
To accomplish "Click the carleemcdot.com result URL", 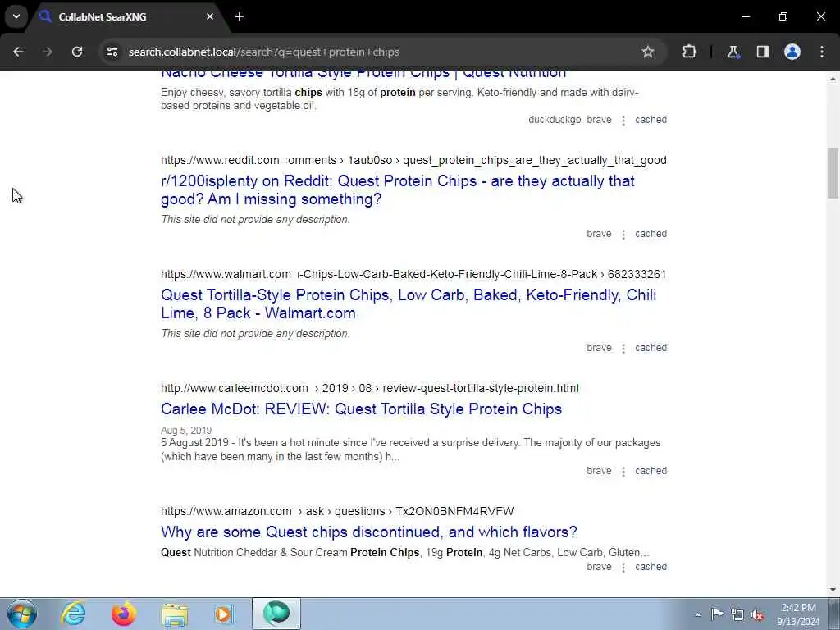I will click(370, 388).
